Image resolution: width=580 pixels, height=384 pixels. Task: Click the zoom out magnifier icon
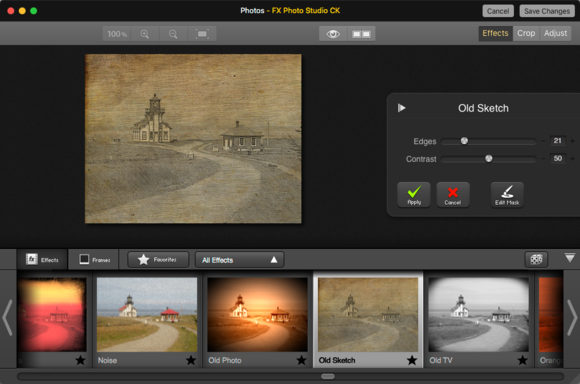(173, 34)
